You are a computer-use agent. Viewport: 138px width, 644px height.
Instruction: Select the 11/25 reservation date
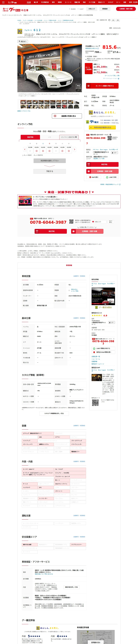click(62, 149)
